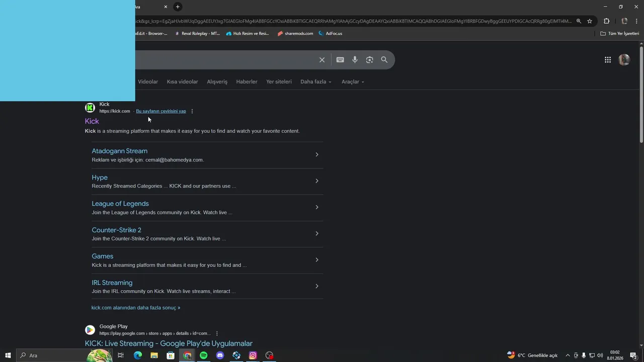Click the taskbar Ara search box
This screenshot has height=362, width=644.
(x=64, y=355)
